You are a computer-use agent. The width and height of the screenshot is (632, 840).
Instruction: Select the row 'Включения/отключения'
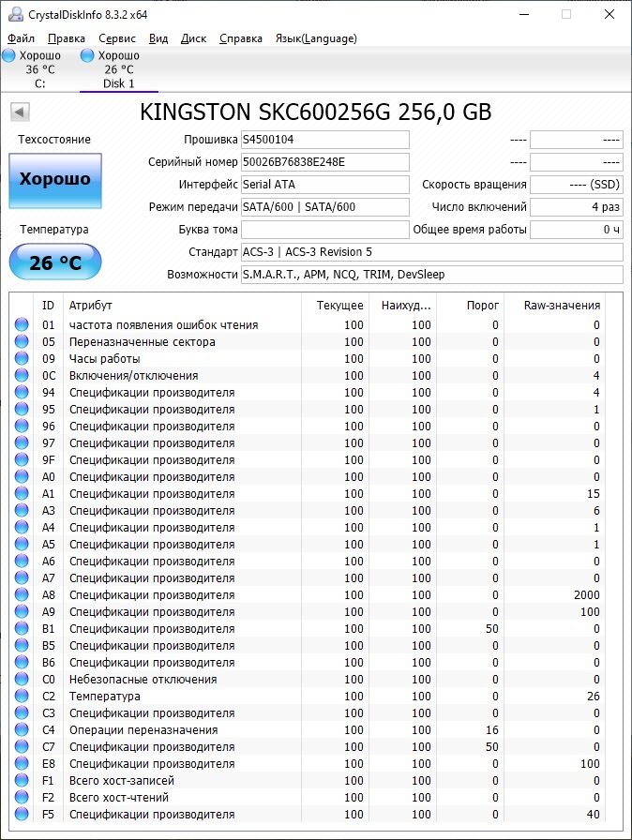point(308,375)
